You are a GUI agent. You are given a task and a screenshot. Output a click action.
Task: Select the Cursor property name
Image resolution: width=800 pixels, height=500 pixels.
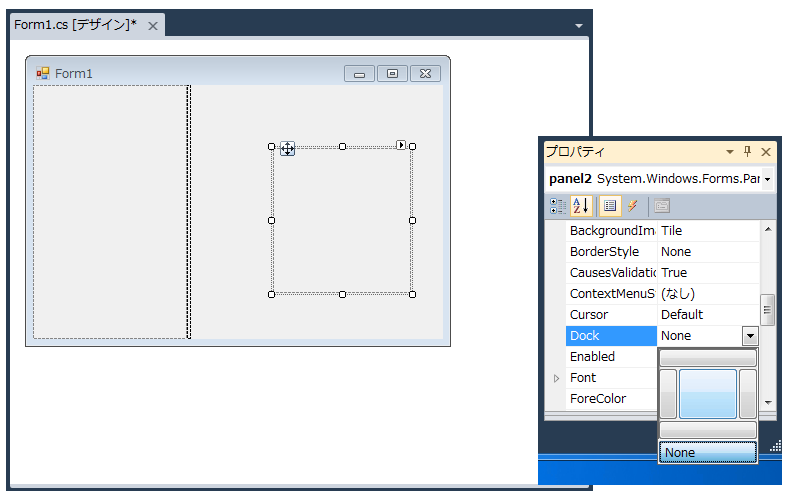coord(589,315)
